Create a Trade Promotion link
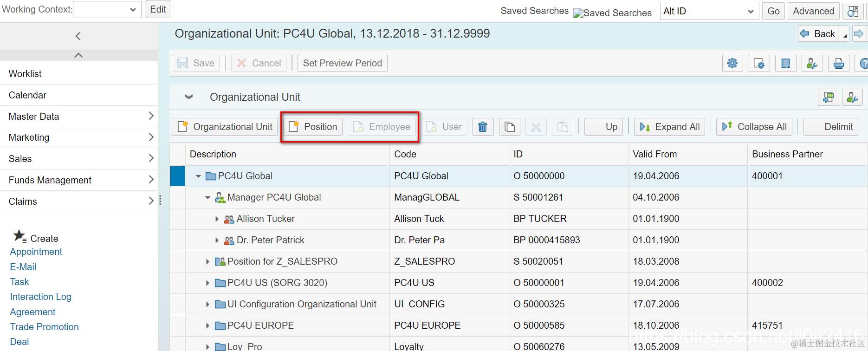The height and width of the screenshot is (351, 868). point(45,327)
